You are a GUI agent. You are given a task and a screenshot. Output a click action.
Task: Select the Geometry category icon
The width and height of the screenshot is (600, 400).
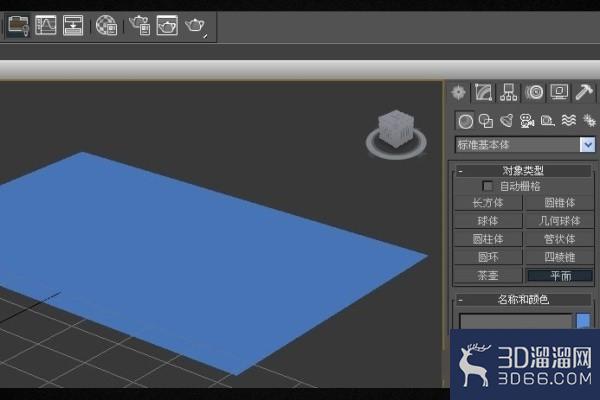point(465,121)
